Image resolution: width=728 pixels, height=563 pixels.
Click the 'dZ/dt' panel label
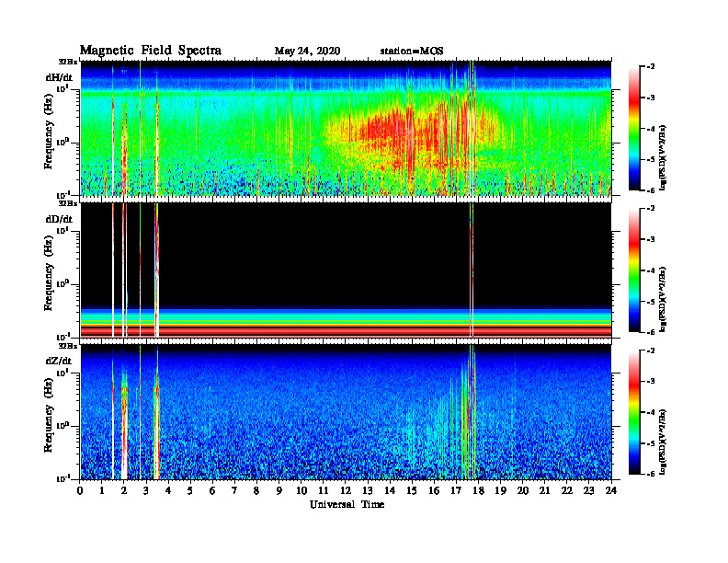[x=59, y=361]
